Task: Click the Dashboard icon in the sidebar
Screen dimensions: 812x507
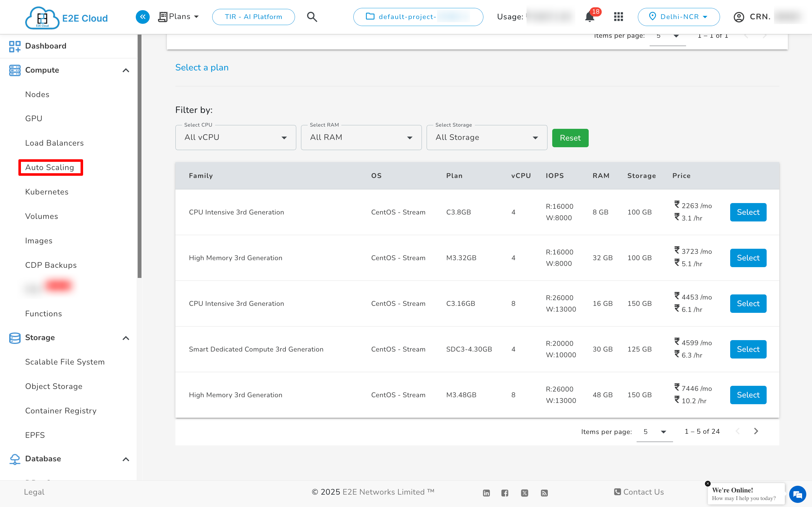Action: (x=15, y=46)
